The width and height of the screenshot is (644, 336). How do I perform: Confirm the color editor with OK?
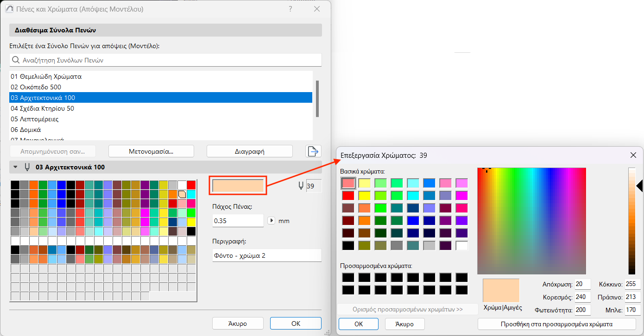(x=358, y=324)
